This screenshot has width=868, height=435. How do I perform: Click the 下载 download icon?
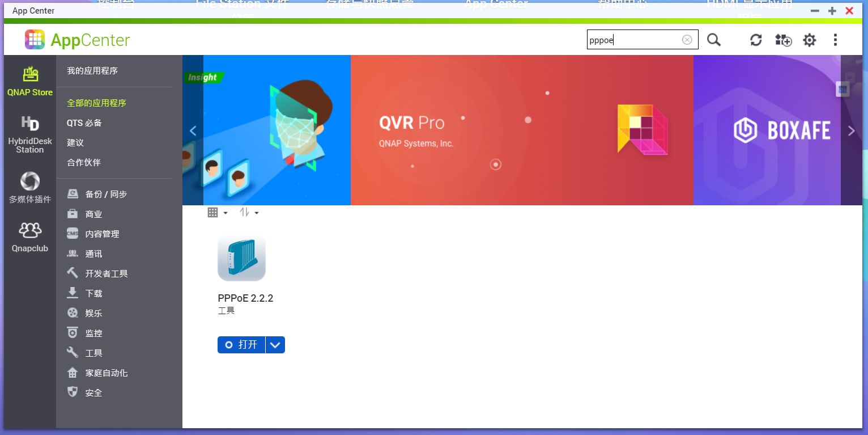coord(73,293)
